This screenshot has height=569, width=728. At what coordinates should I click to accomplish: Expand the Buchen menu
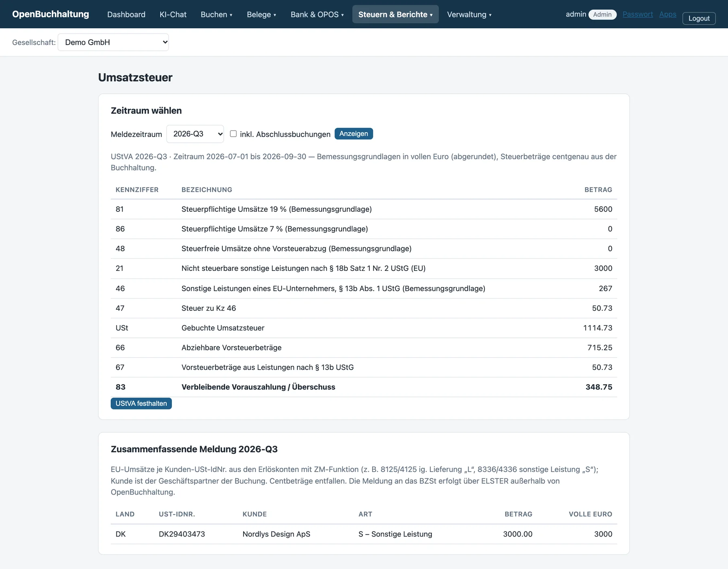pyautogui.click(x=216, y=15)
